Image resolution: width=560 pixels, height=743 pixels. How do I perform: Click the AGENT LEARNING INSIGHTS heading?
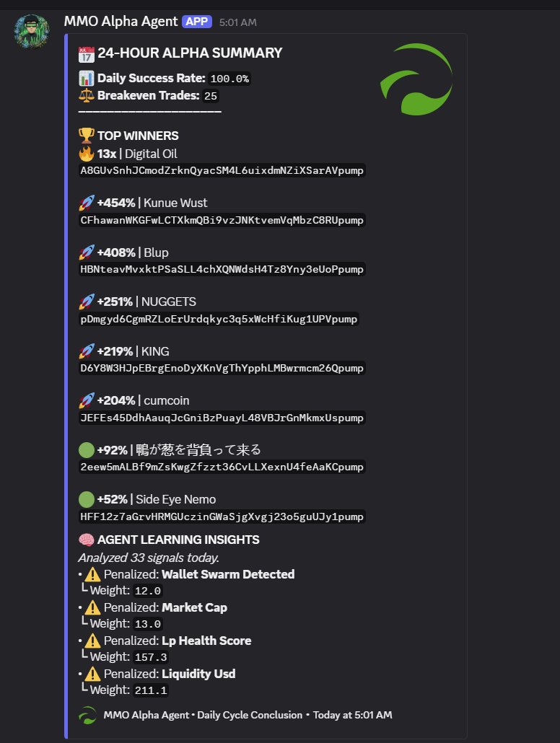(178, 540)
